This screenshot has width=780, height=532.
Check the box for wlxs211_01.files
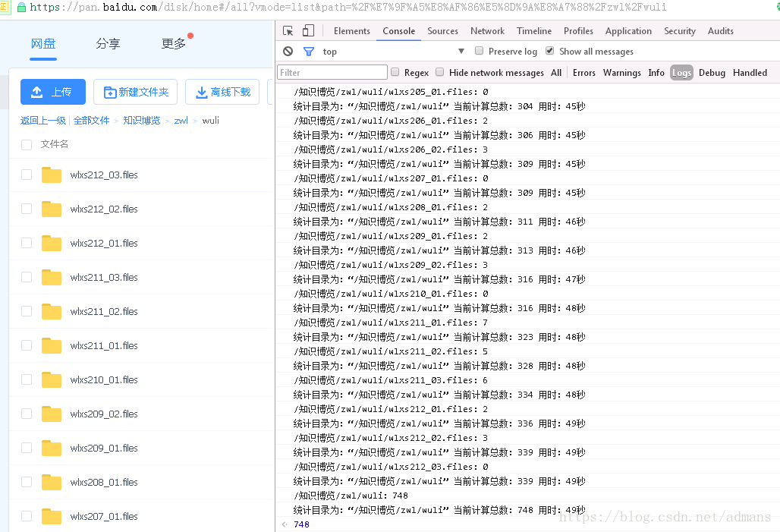click(x=27, y=345)
